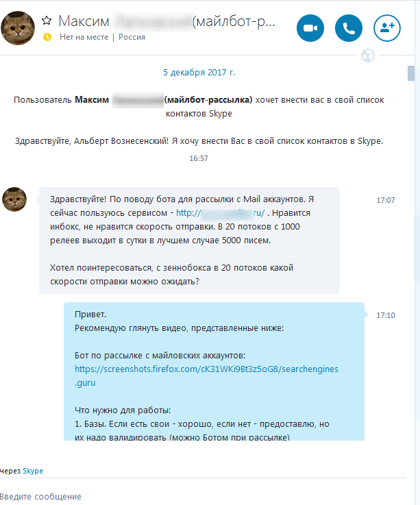Open Максим's cat profile picture in header
Screen dimensions: 420x505
tap(18, 28)
